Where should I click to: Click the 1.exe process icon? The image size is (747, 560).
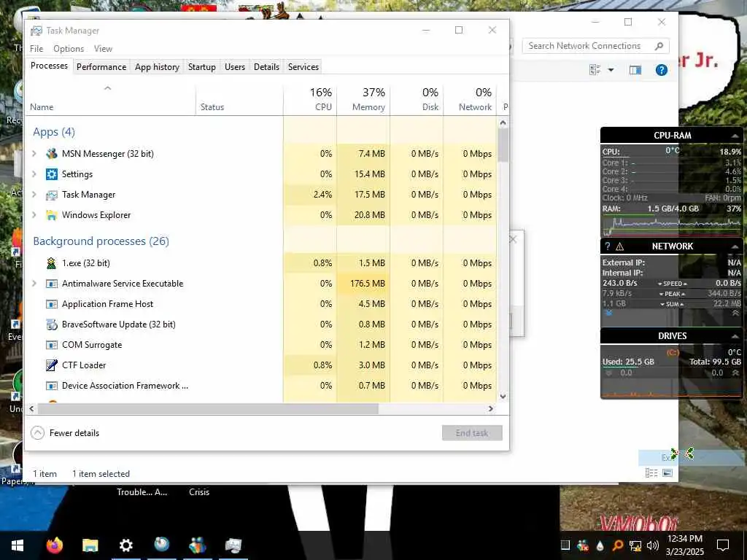pyautogui.click(x=52, y=262)
